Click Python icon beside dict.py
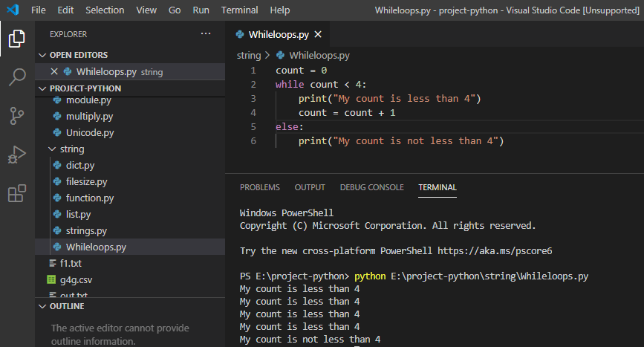Screen dimensions: 644x347 (x=57, y=165)
